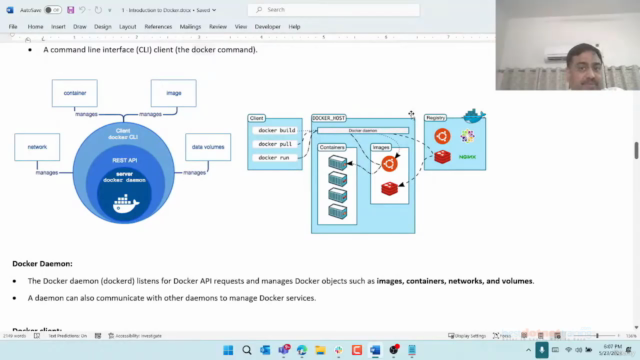Click the proofing check icon

pyautogui.click(x=37, y=336)
